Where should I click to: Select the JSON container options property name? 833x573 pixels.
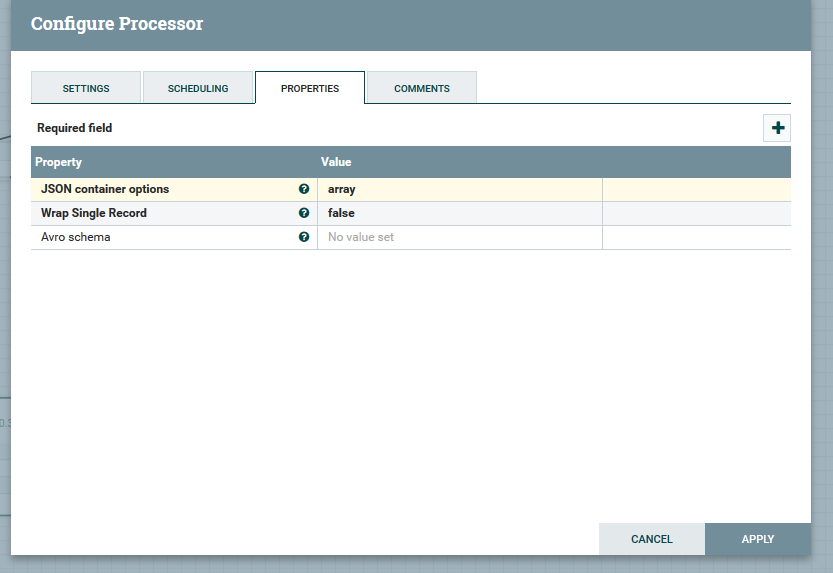pyautogui.click(x=105, y=189)
